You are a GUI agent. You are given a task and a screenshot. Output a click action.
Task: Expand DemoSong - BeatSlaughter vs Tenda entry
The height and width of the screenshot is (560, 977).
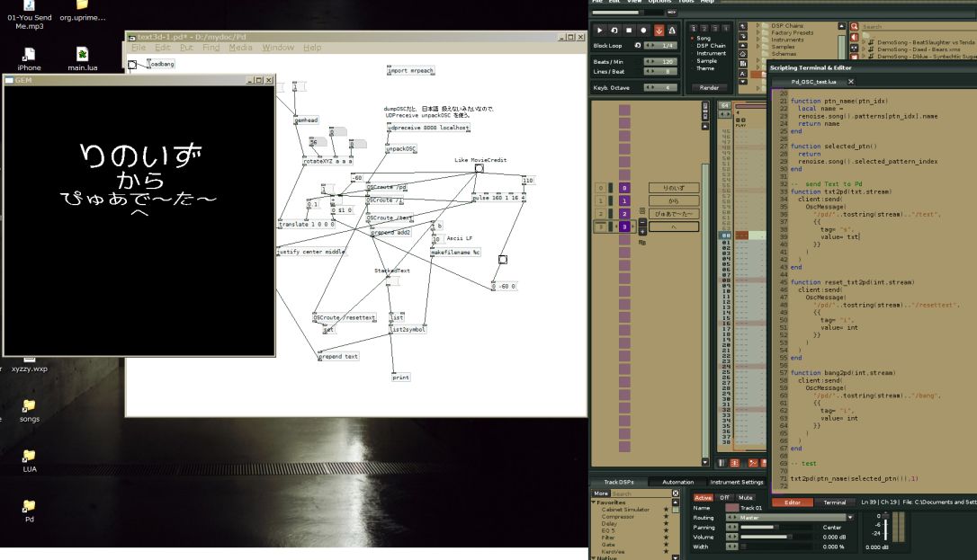click(864, 42)
